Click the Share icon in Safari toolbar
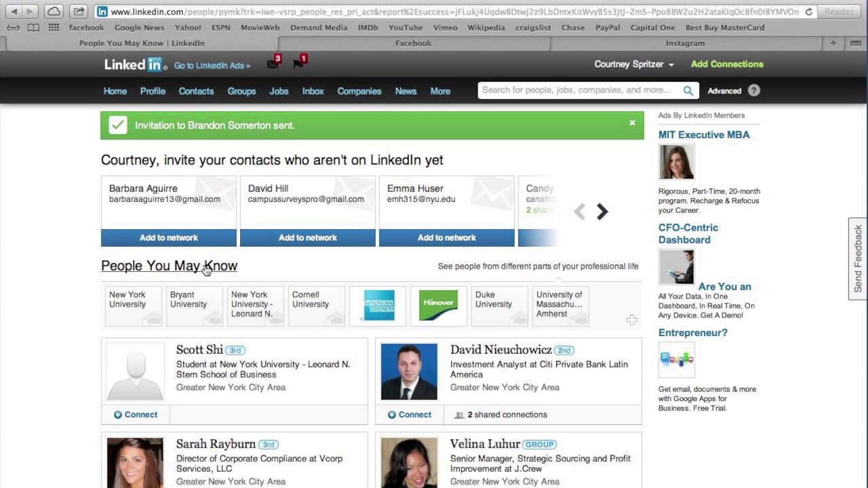The height and width of the screenshot is (488, 868). click(79, 12)
